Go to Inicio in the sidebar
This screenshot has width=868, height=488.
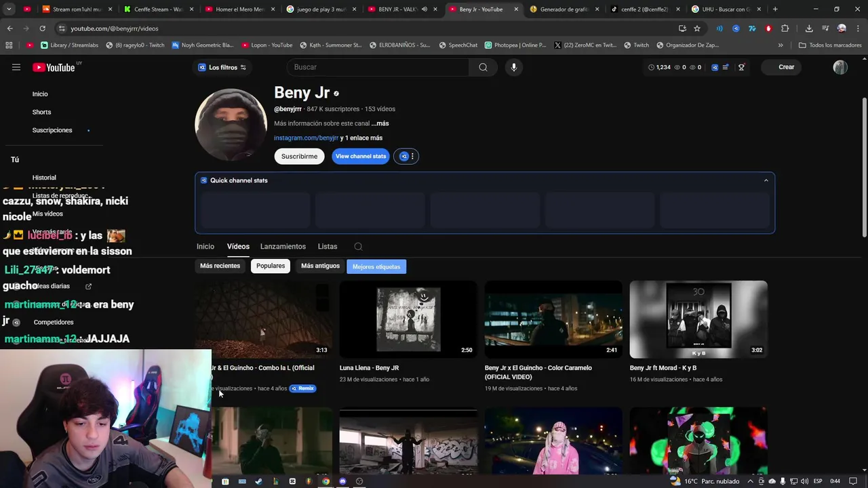(40, 94)
